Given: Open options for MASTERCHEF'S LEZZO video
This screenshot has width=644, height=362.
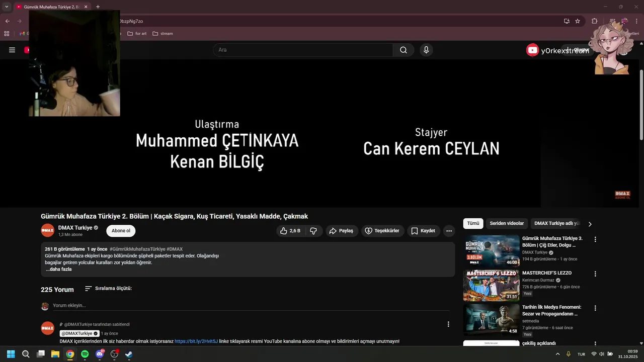Looking at the screenshot, I should click(595, 274).
